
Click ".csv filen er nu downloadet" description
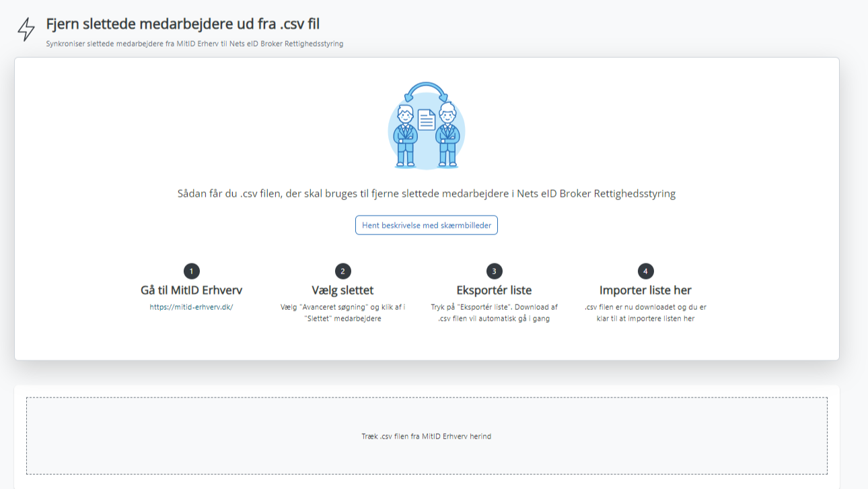[645, 313]
